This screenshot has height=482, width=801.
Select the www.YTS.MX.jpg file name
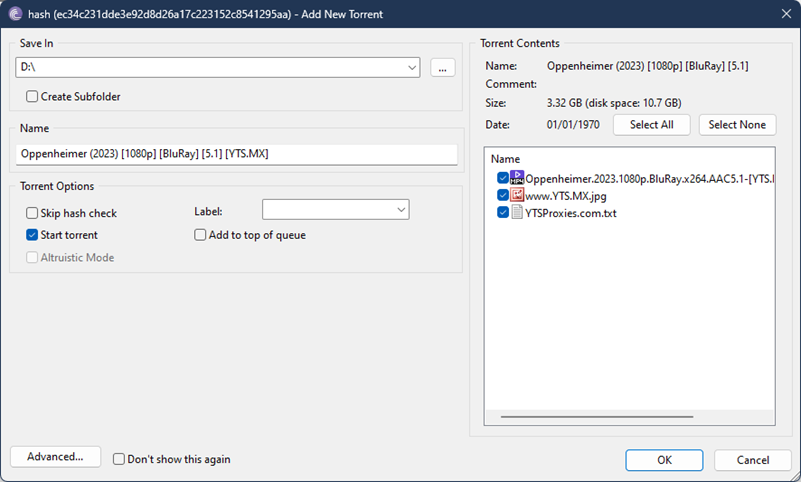tap(566, 196)
